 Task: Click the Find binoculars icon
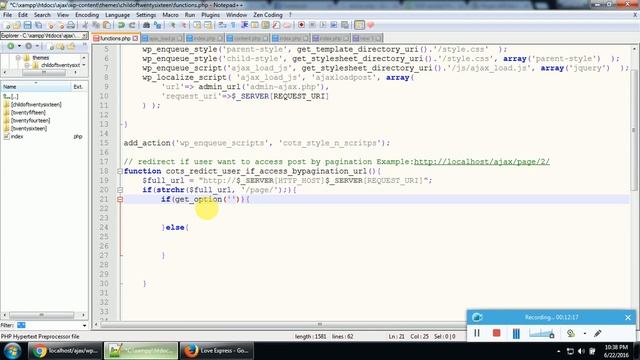(146, 25)
